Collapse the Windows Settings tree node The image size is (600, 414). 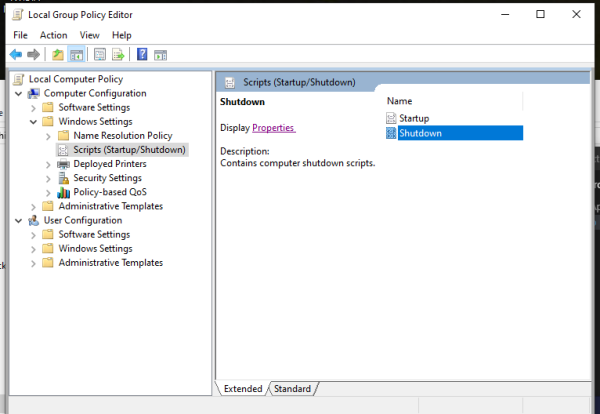[34, 122]
